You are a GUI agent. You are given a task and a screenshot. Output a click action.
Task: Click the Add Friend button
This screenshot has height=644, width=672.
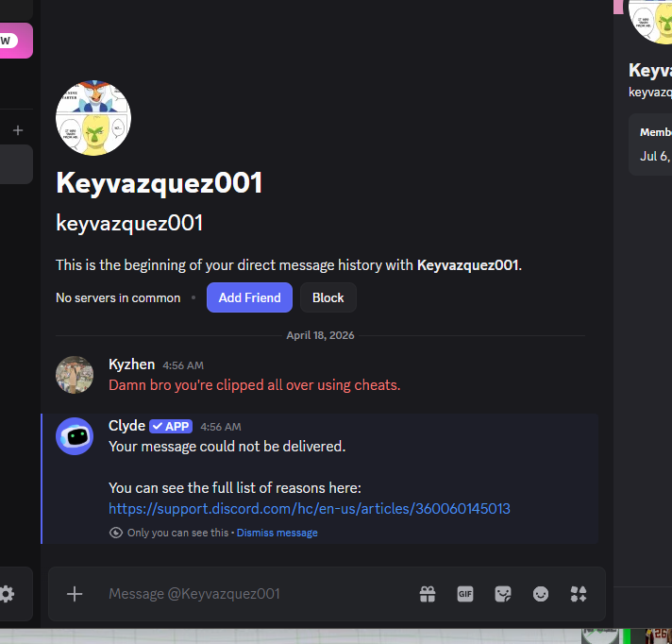[x=249, y=297]
